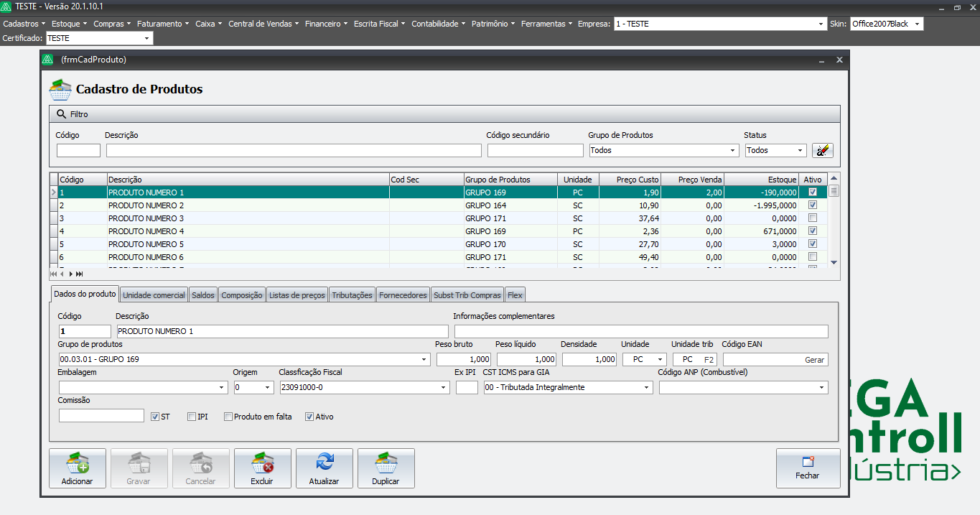Viewport: 980px width, 515px height.
Task: Click the Gerar EAN button
Action: [x=814, y=360]
